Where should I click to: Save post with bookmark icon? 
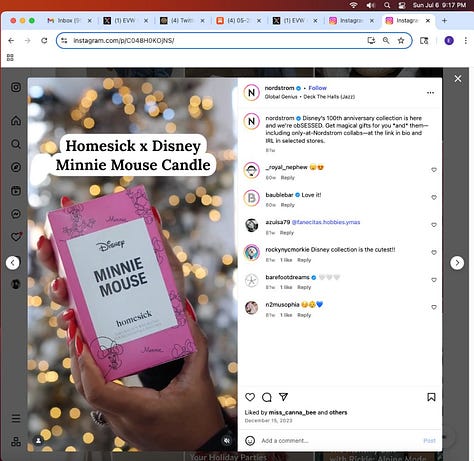pyautogui.click(x=431, y=397)
